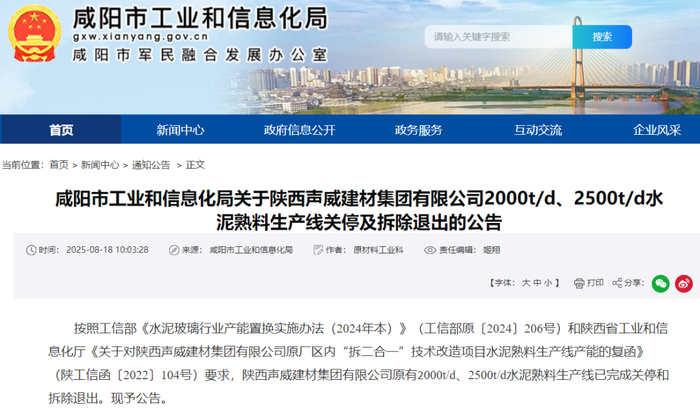The width and height of the screenshot is (700, 409).
Task: Click the editor name 姬翔
Action: [492, 250]
